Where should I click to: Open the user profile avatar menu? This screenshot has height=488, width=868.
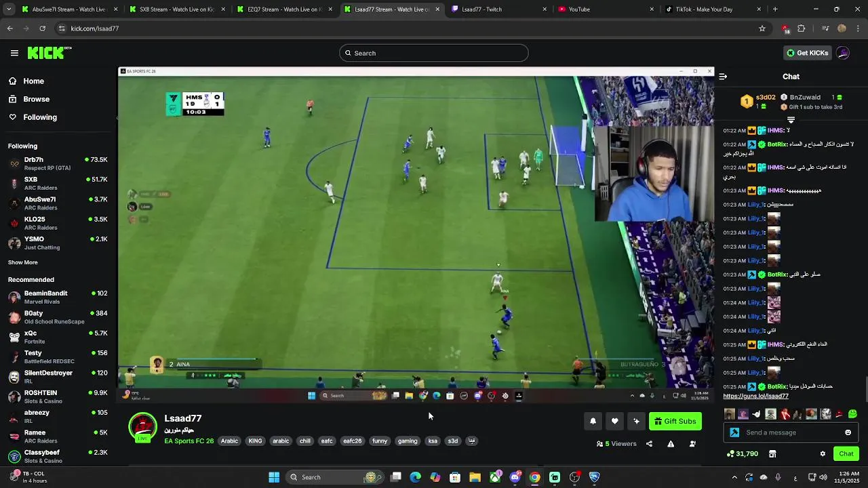pyautogui.click(x=843, y=53)
